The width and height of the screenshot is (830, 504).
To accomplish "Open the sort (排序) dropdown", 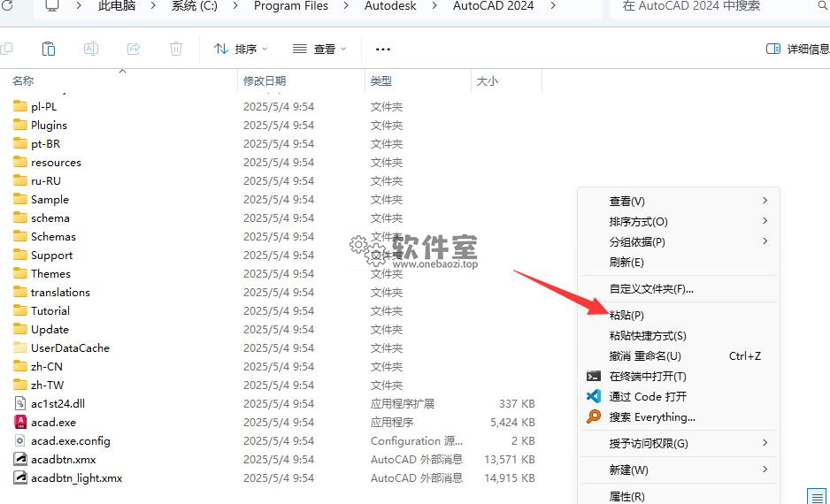I will (x=241, y=49).
